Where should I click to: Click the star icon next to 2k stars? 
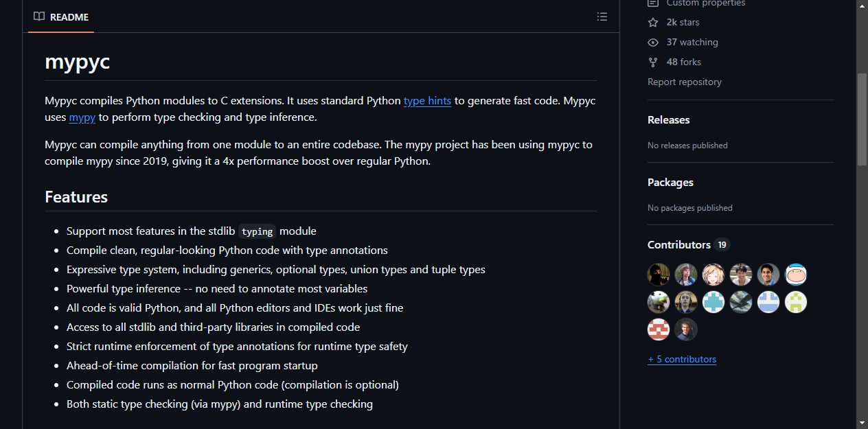(653, 22)
